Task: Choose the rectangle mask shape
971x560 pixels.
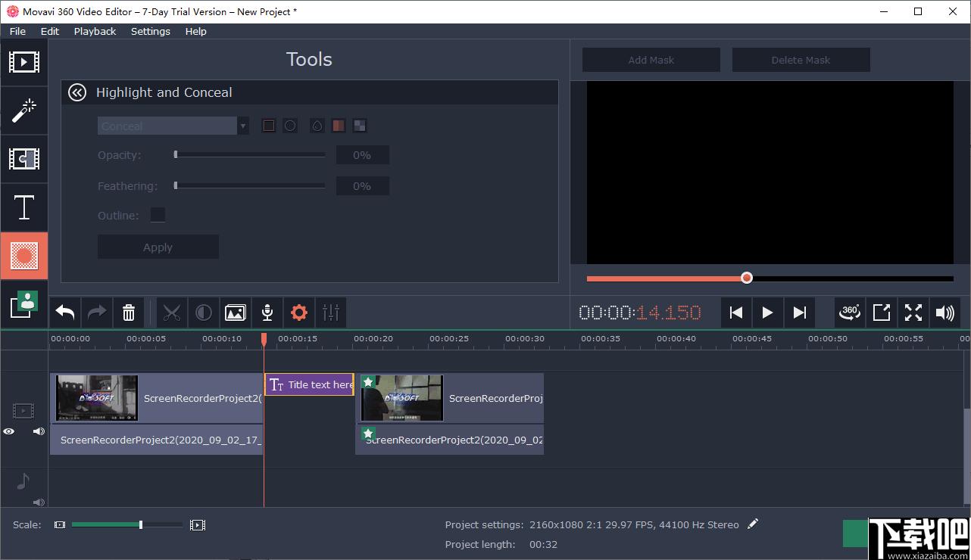Action: click(x=269, y=126)
